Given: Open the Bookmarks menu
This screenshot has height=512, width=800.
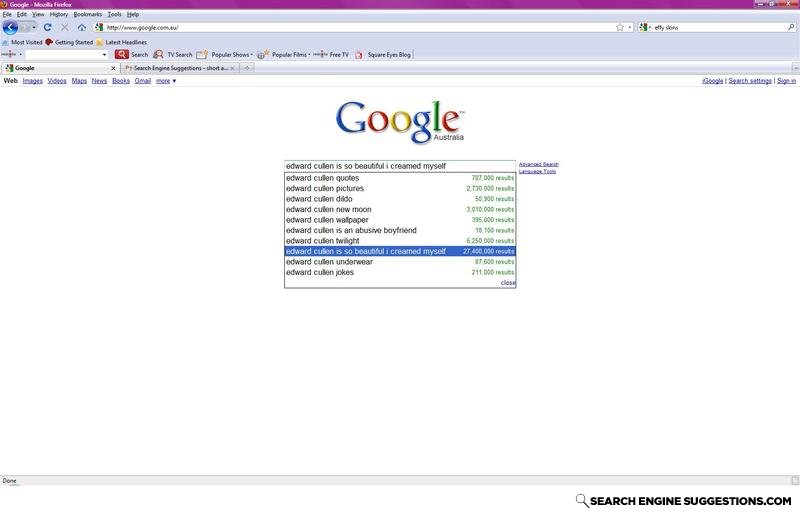Looking at the screenshot, I should (x=88, y=15).
